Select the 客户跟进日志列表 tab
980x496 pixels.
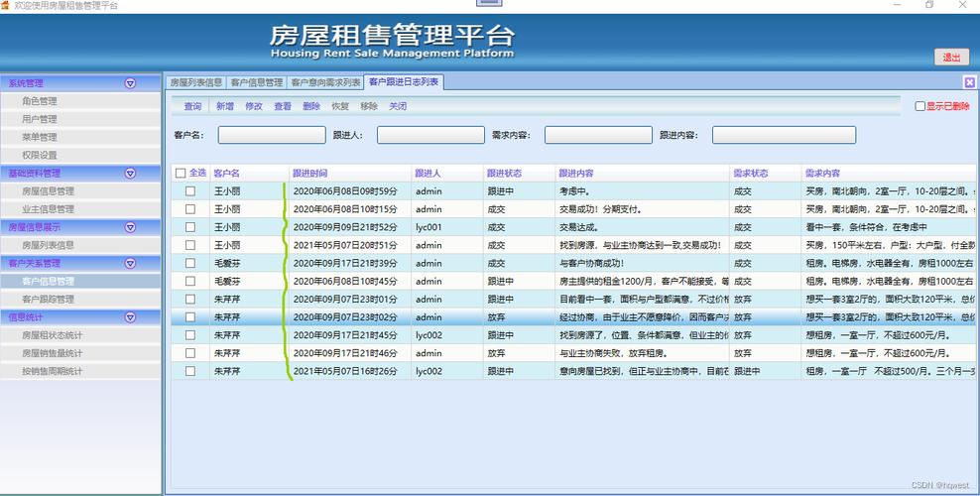[404, 81]
